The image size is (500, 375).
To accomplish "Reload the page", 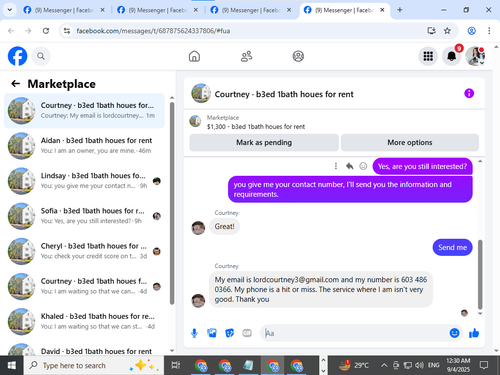I will 46,31.
